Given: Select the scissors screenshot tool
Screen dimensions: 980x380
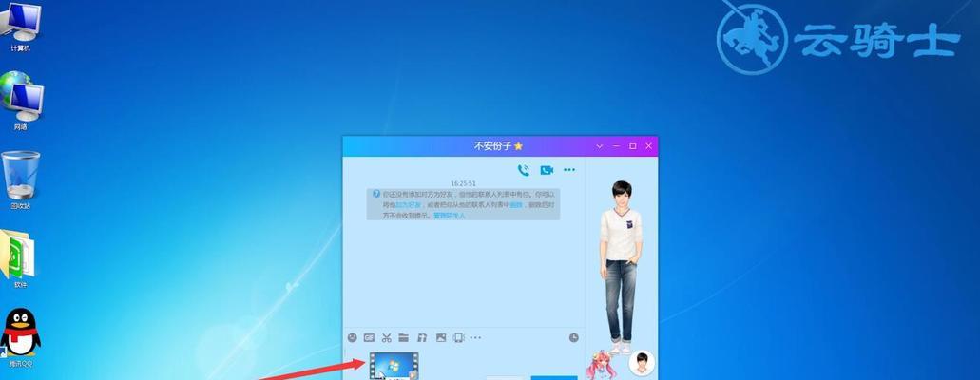Looking at the screenshot, I should click(386, 337).
